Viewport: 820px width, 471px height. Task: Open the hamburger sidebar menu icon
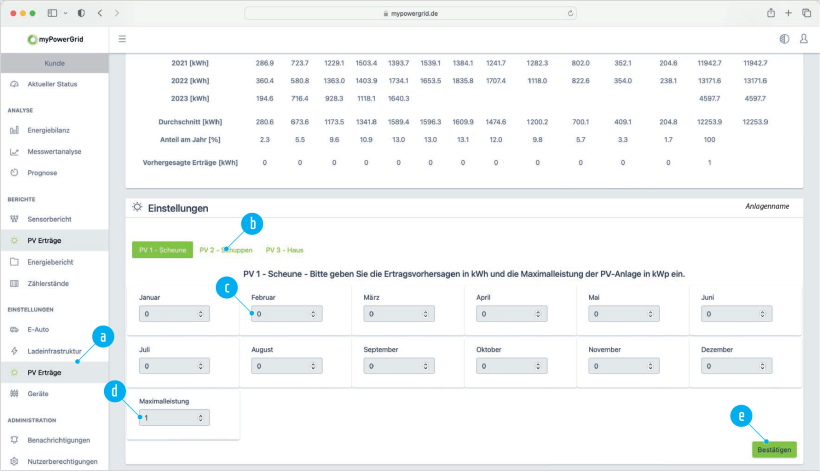point(122,39)
